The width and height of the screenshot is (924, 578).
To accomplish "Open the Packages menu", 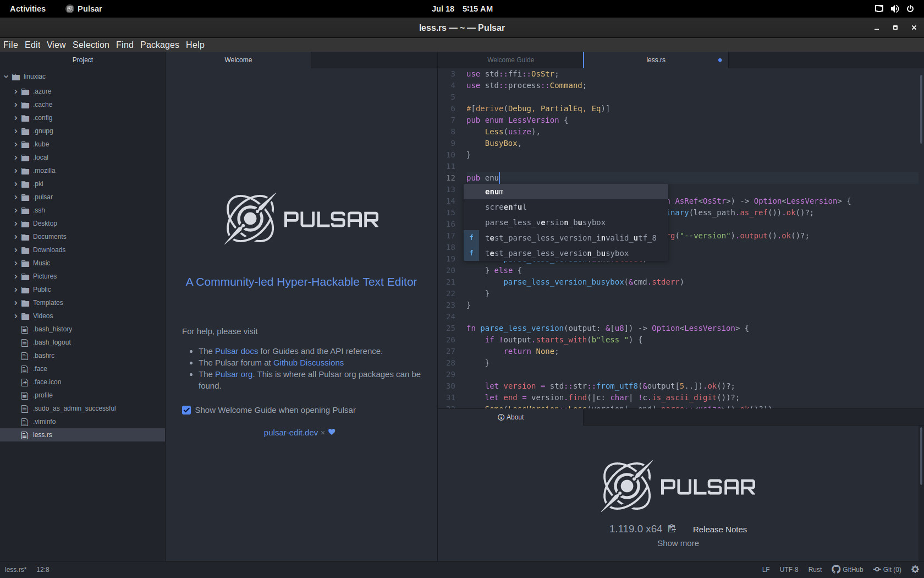I will tap(159, 45).
